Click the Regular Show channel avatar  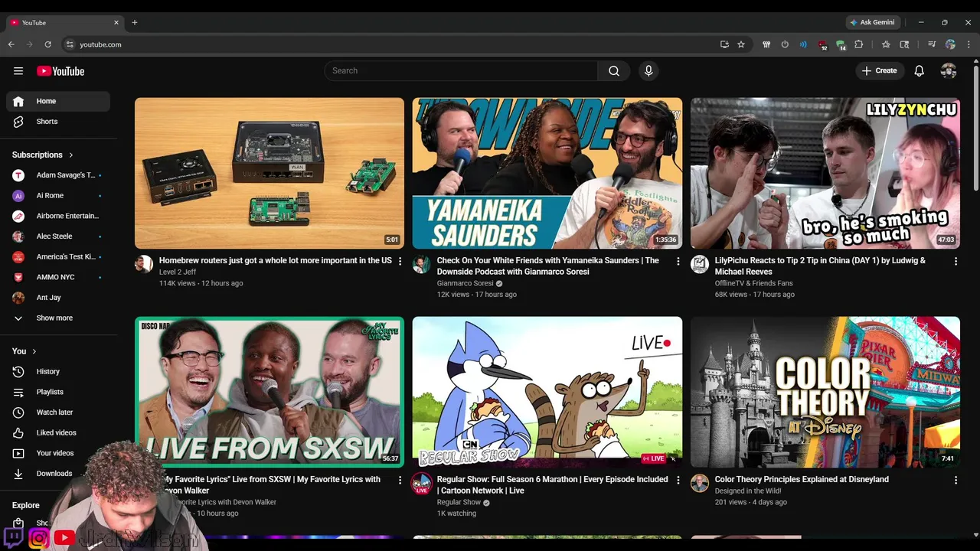coord(422,484)
